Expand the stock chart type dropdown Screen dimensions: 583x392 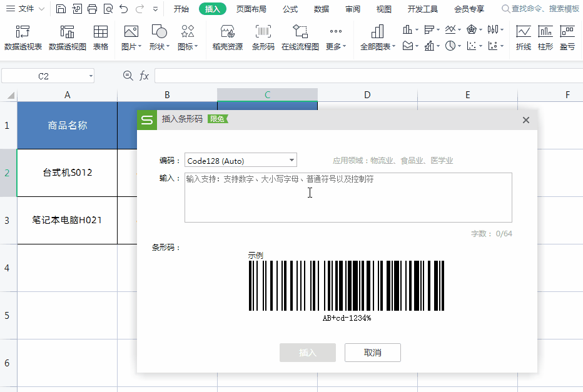(502, 29)
